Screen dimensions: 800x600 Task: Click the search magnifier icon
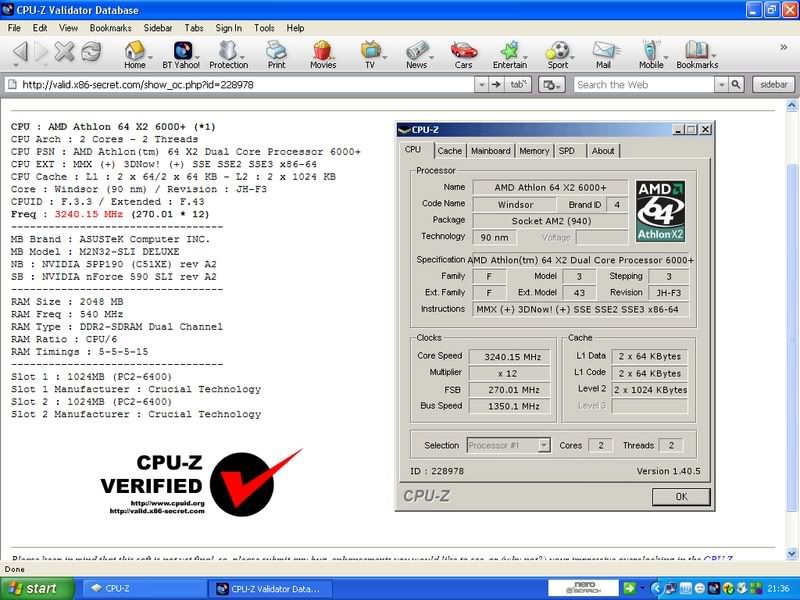(736, 84)
